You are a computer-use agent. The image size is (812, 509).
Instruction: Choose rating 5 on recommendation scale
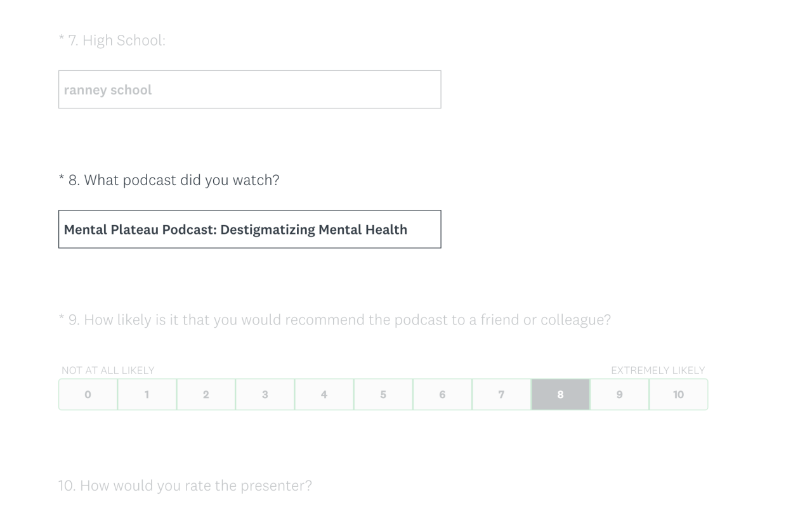383,394
